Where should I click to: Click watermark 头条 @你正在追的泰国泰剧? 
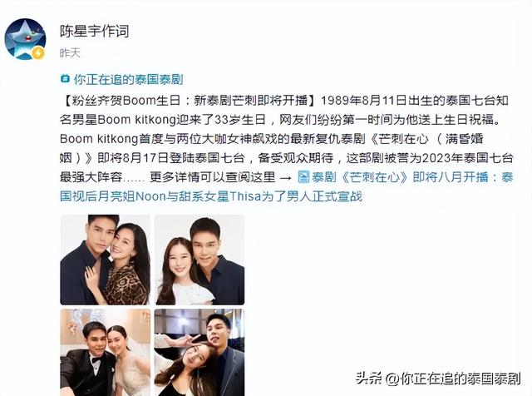point(438,379)
